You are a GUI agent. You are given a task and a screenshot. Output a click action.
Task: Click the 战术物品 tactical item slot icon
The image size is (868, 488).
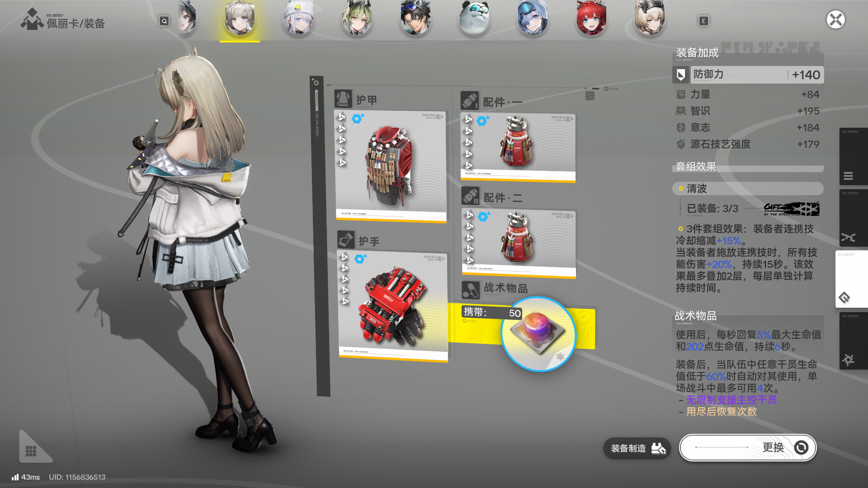(x=471, y=290)
